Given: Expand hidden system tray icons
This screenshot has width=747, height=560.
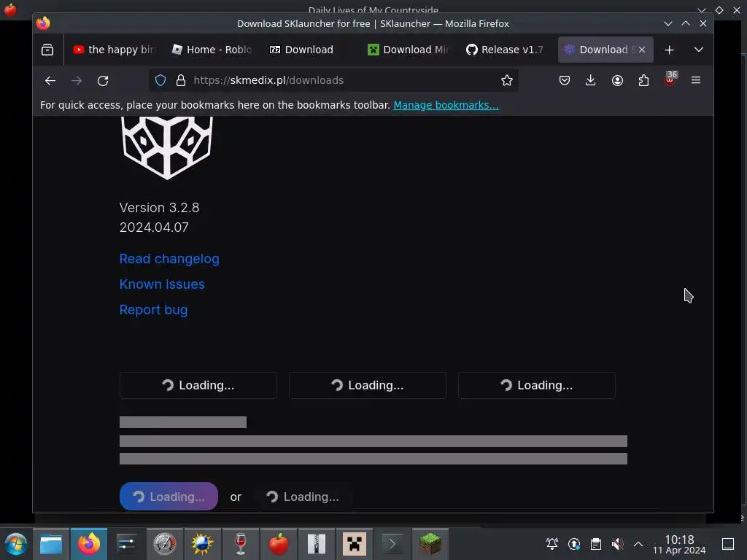Looking at the screenshot, I should (638, 544).
